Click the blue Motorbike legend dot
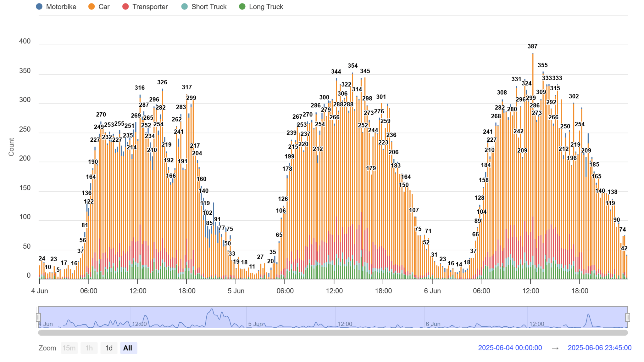Screen dimensions: 644x362 click(39, 7)
